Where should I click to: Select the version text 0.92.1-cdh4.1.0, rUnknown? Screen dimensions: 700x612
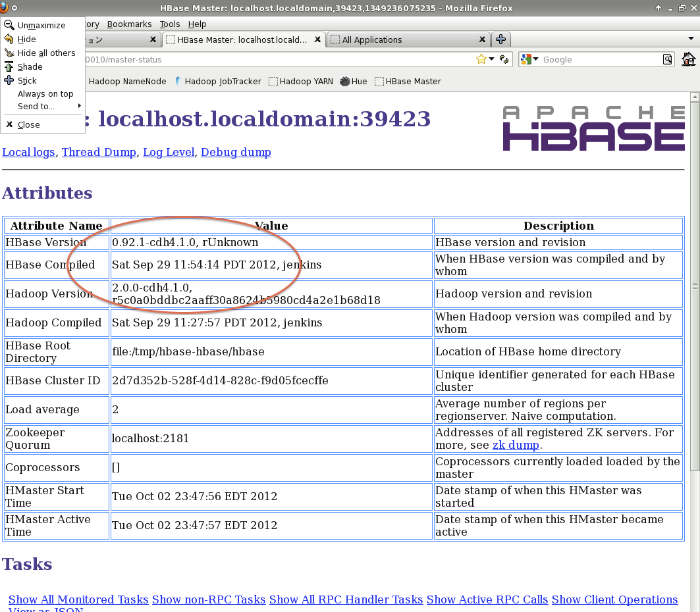[185, 242]
